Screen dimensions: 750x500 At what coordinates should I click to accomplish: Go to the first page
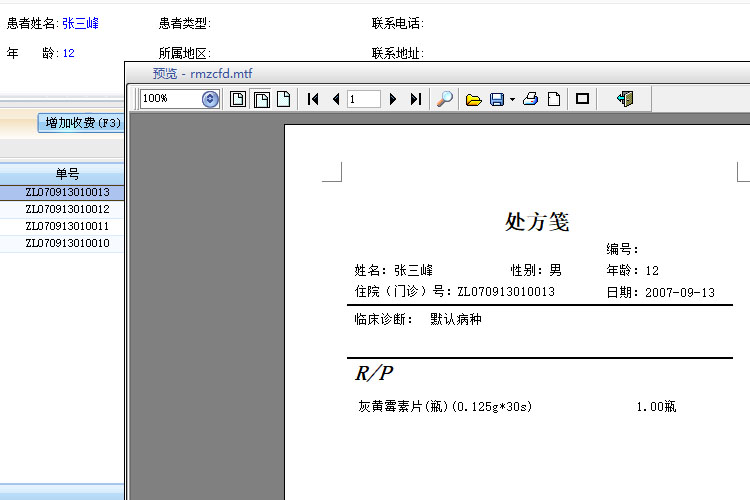click(314, 99)
